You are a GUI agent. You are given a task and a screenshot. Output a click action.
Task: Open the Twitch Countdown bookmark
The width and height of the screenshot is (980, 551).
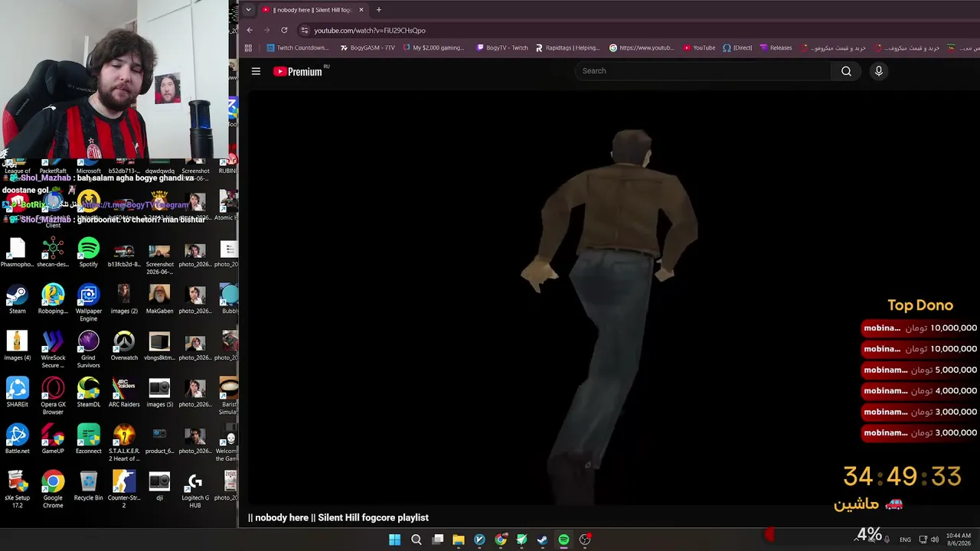297,47
